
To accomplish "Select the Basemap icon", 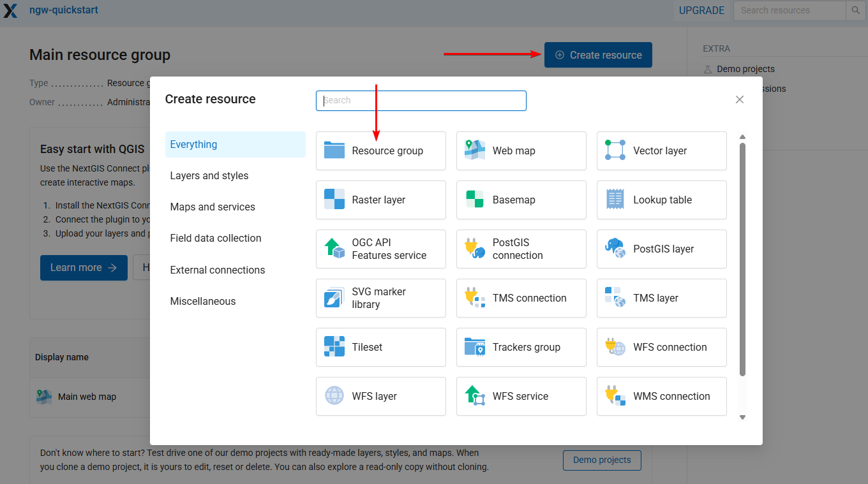I will click(474, 200).
